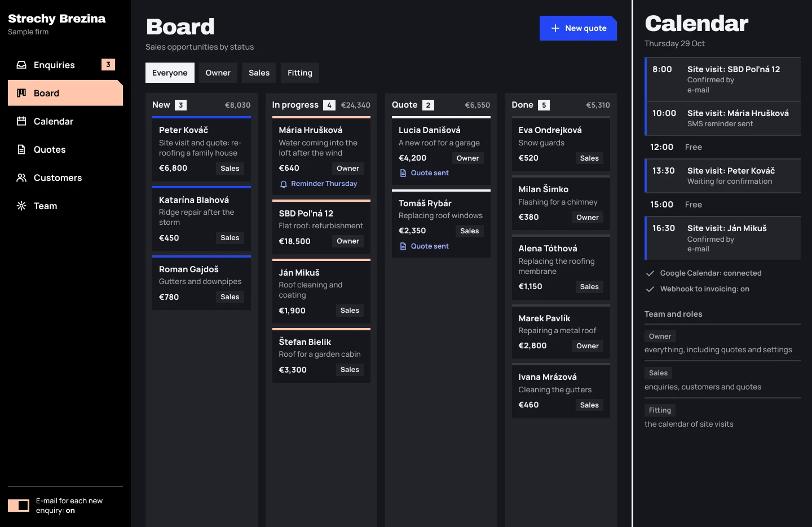
Task: Open Enquiries in the sidebar
Action: [65, 65]
